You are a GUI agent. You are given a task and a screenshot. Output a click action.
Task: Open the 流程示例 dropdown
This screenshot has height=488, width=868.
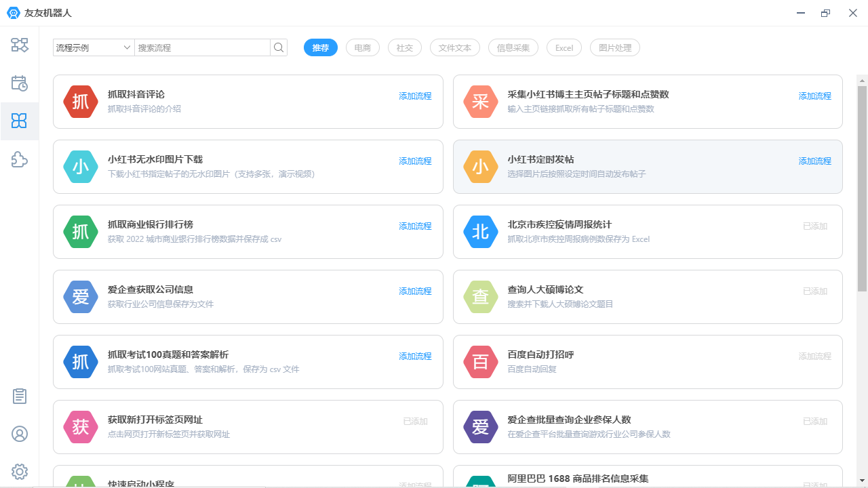(x=93, y=47)
